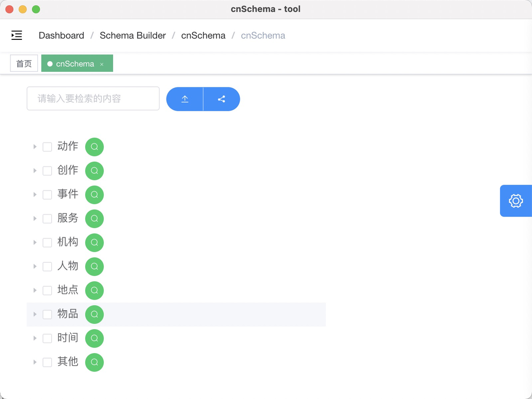This screenshot has width=532, height=399.
Task: Click the yellow minimize window button
Action: coord(23,9)
